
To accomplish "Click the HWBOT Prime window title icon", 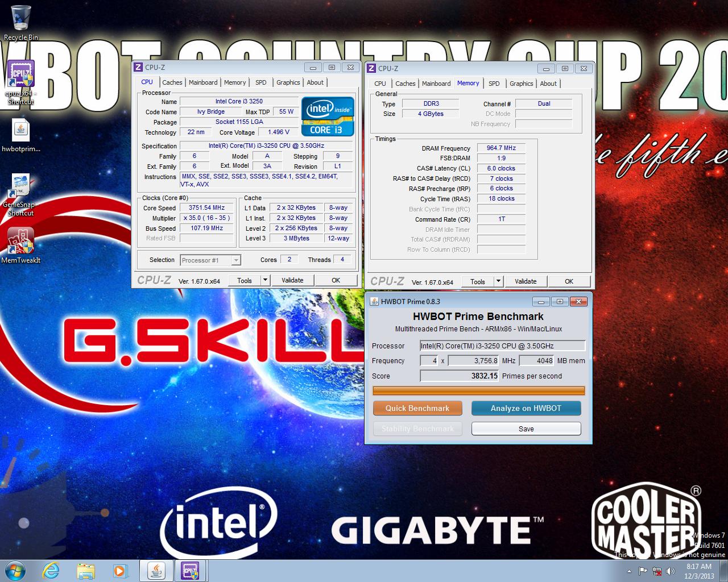I will 374,301.
